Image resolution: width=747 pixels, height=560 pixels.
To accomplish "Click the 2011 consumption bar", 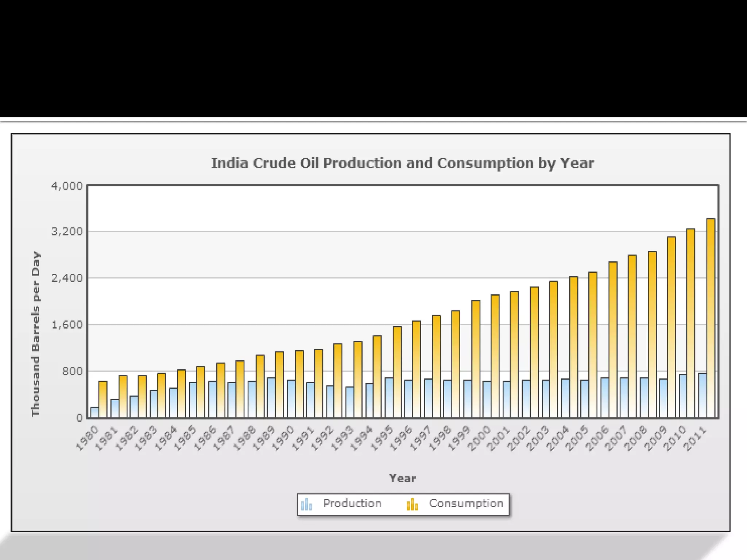I will tap(711, 317).
